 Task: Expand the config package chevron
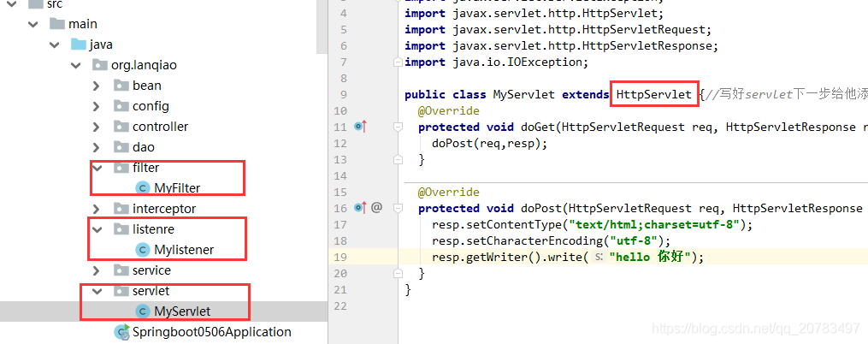coord(97,106)
